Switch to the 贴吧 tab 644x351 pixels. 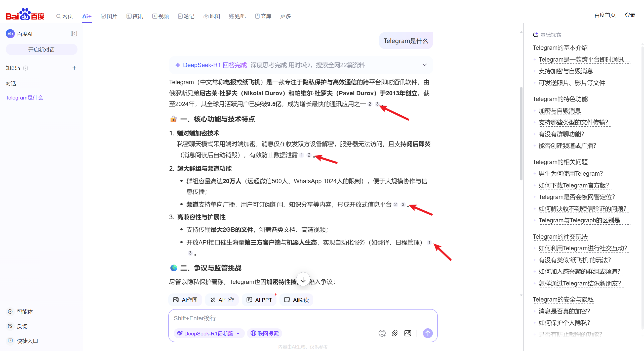237,16
